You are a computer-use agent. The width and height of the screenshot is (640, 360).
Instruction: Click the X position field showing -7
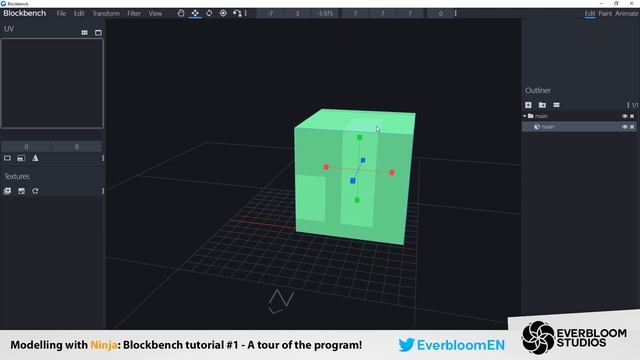pyautogui.click(x=270, y=13)
